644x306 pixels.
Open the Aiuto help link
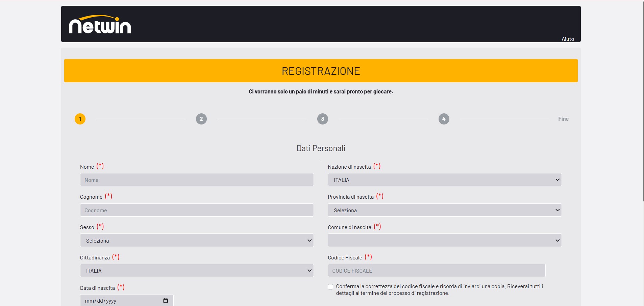pyautogui.click(x=568, y=39)
